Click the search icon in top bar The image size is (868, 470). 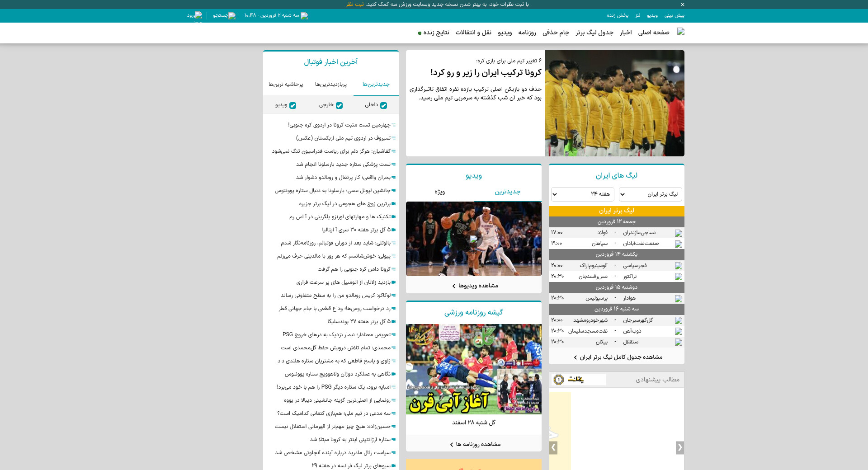[x=231, y=16]
